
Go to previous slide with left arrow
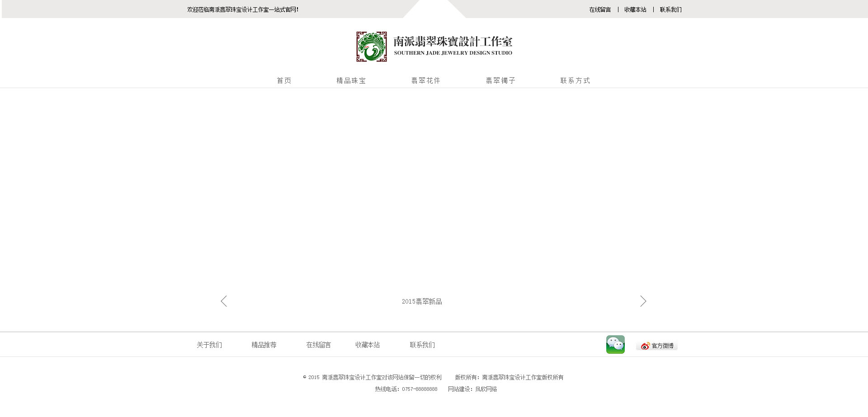[x=224, y=301]
